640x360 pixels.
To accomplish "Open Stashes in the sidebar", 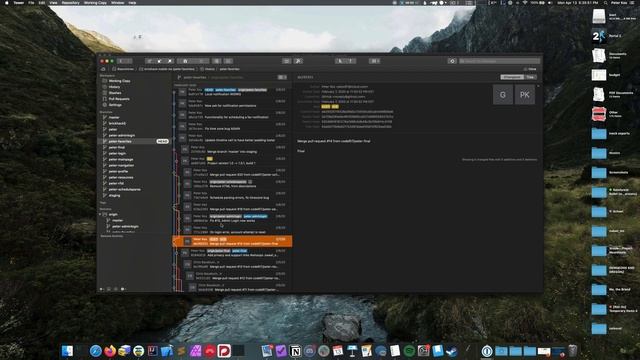I will coord(115,93).
